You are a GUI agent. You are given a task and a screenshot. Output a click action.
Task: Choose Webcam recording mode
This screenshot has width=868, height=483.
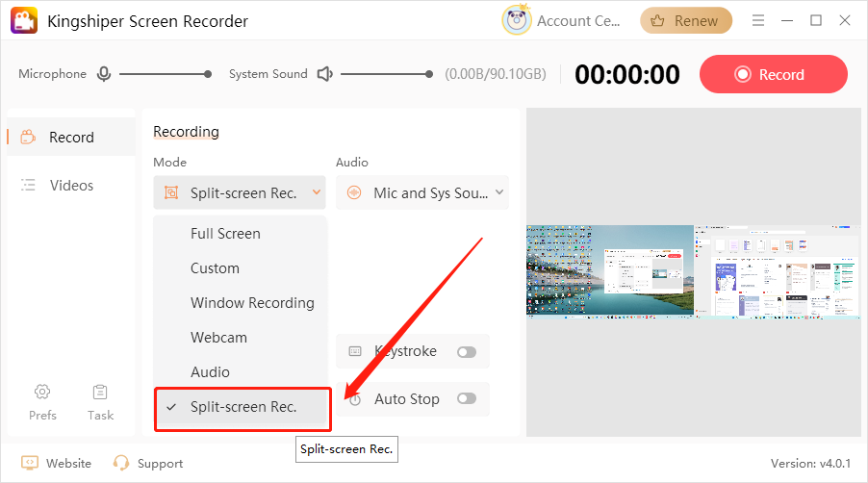(x=218, y=338)
